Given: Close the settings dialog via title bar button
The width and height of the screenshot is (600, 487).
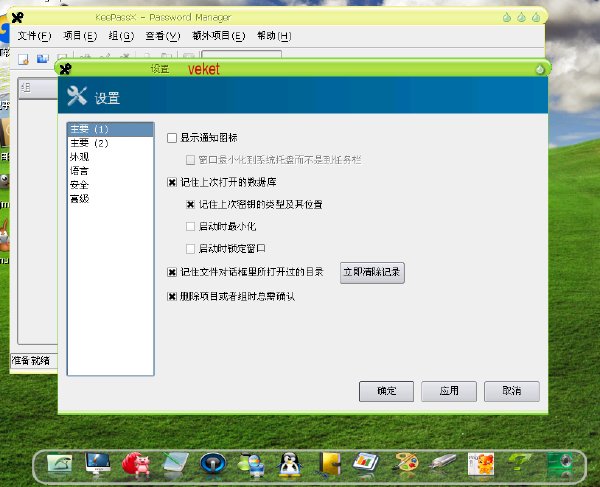Looking at the screenshot, I should 540,69.
